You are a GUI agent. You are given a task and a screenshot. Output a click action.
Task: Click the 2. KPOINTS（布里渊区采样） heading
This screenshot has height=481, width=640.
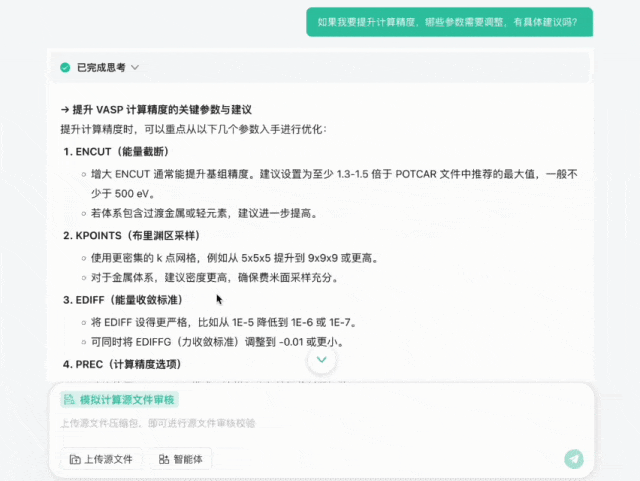130,236
